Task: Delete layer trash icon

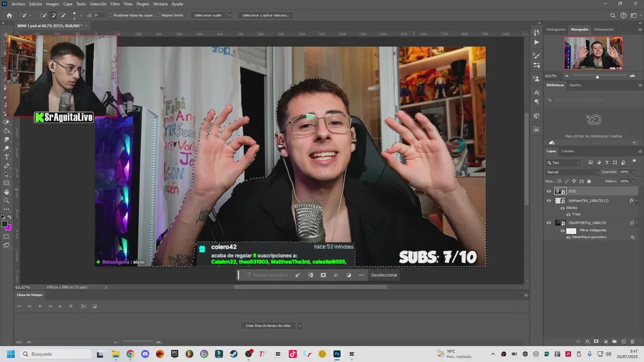Action: pos(632,341)
